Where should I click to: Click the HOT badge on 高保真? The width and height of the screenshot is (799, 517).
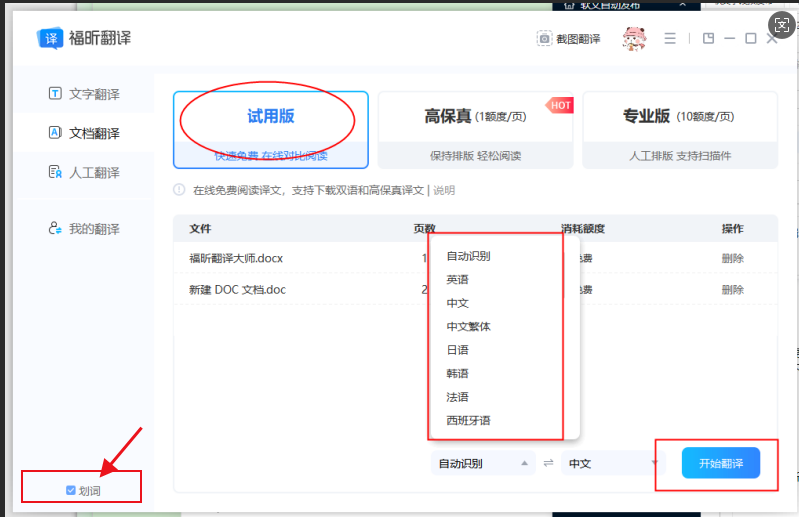(x=560, y=105)
